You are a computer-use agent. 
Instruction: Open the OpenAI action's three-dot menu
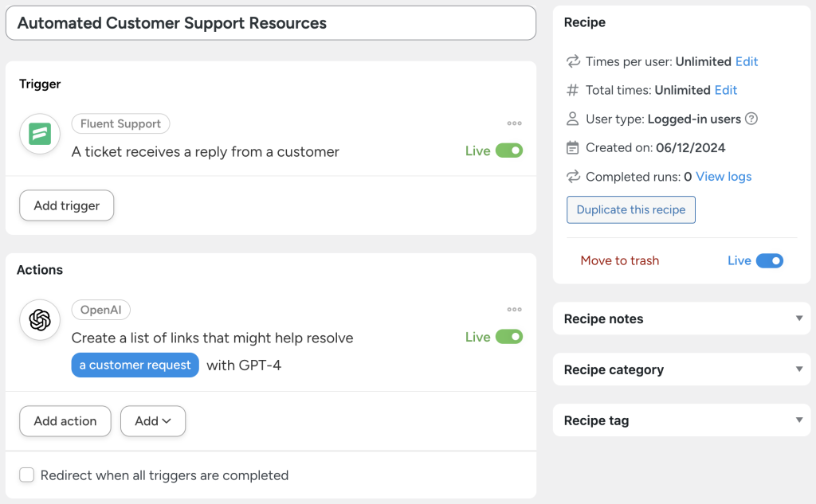point(514,309)
